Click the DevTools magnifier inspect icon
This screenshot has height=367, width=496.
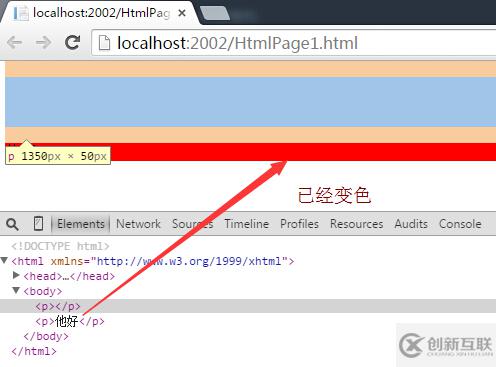tap(12, 224)
